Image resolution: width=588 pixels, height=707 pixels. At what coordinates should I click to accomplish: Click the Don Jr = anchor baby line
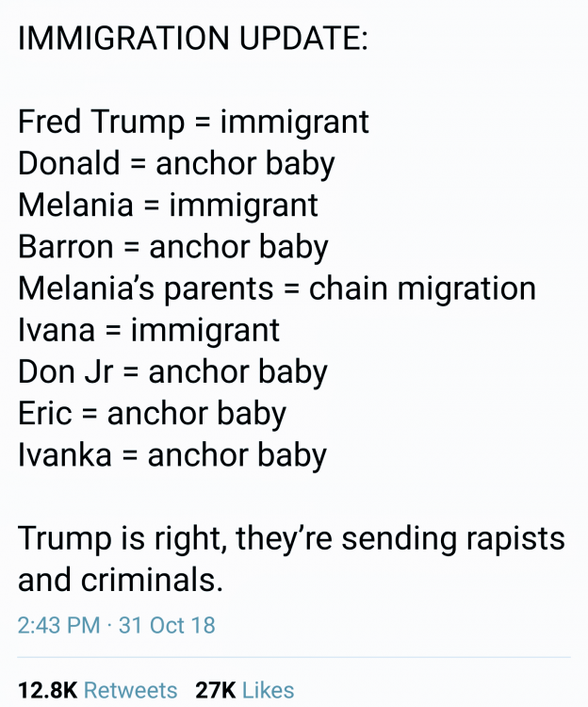point(172,372)
